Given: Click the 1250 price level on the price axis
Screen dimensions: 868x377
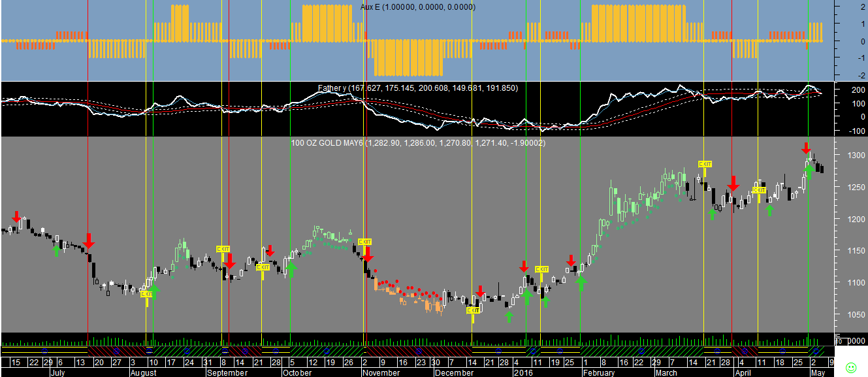Looking at the screenshot, I should coord(855,188).
